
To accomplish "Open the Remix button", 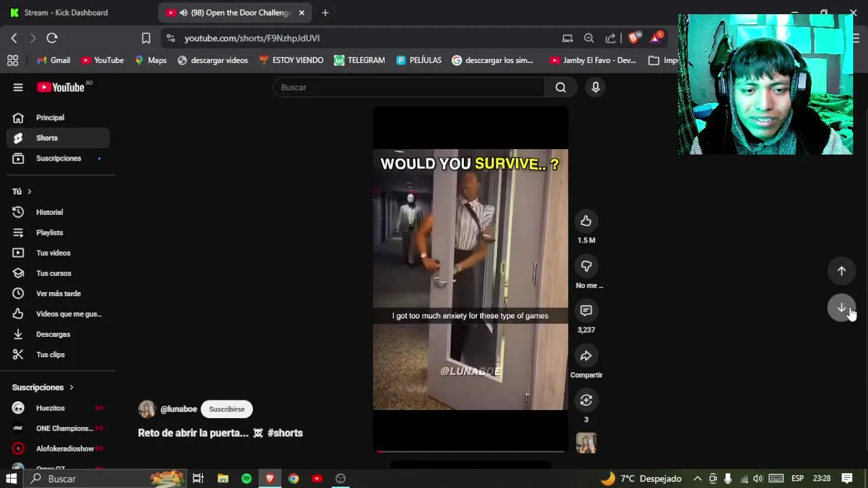I will tap(586, 400).
